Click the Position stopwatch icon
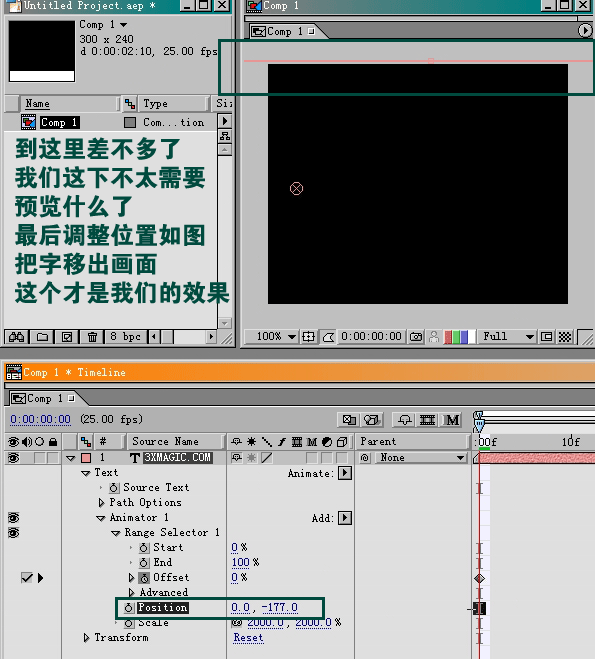 point(129,608)
